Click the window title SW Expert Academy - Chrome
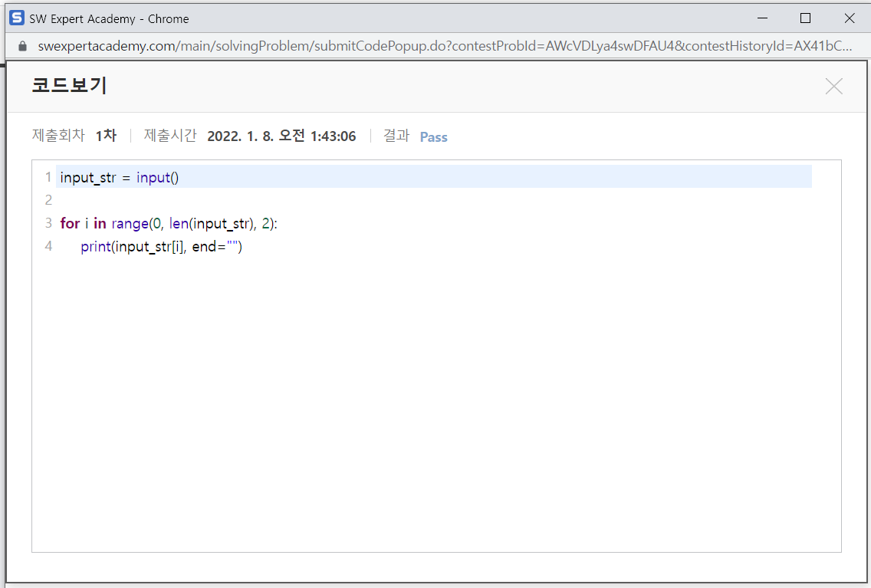Viewport: 871px width, 588px height. coord(109,19)
